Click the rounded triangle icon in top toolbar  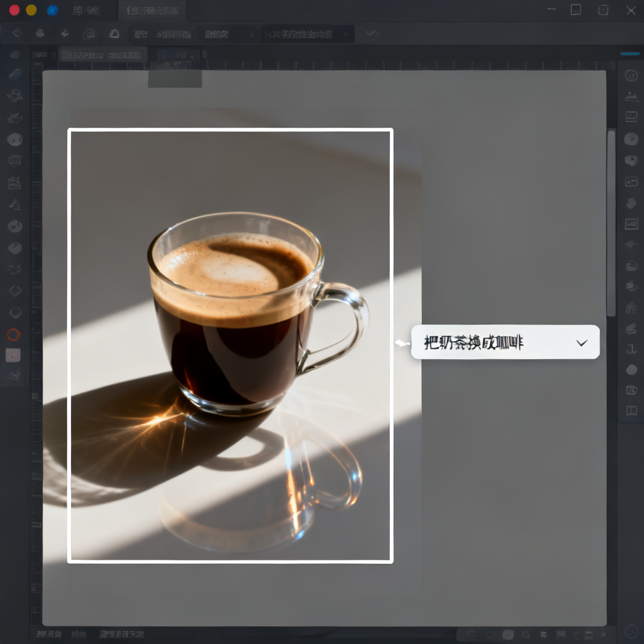point(114,34)
